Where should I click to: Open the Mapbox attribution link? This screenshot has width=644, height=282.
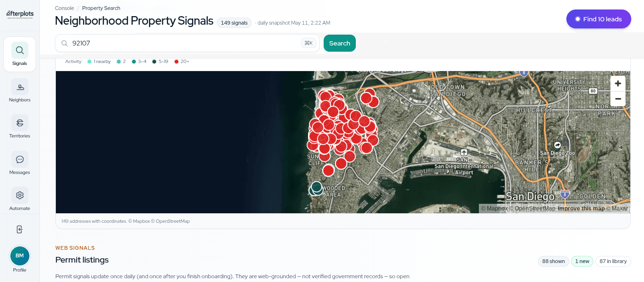pos(494,209)
